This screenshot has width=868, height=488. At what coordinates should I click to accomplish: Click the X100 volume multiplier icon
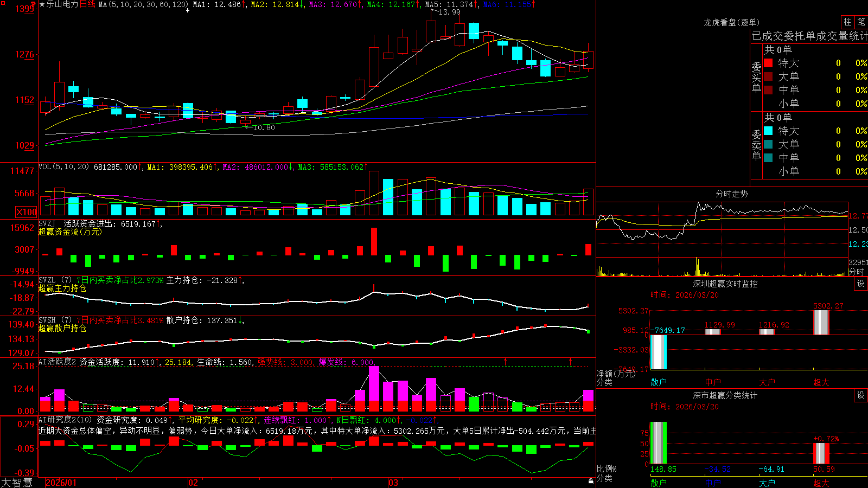tap(26, 212)
